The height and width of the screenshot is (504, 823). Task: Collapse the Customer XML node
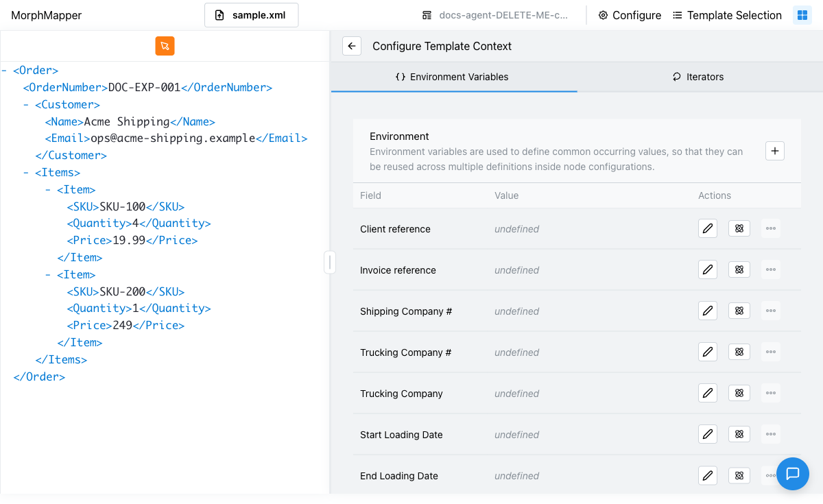27,104
